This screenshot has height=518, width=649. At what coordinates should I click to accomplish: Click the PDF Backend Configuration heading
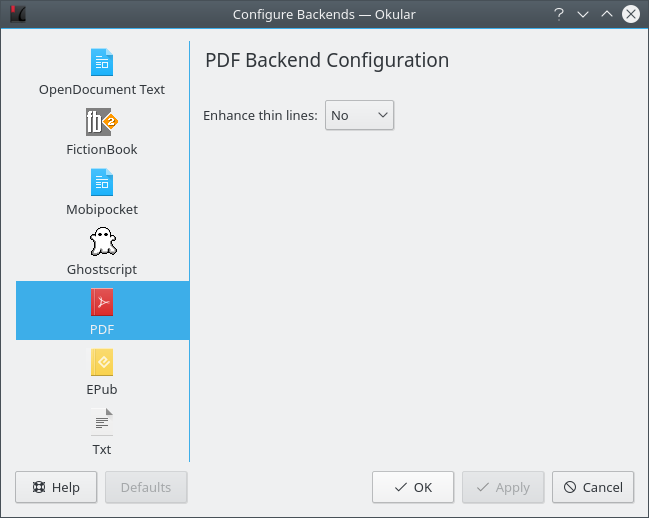point(327,60)
